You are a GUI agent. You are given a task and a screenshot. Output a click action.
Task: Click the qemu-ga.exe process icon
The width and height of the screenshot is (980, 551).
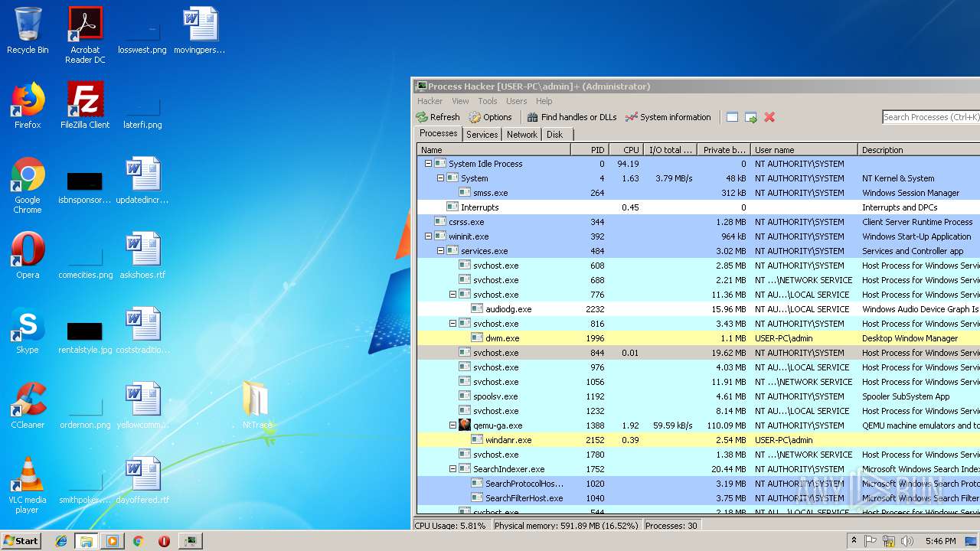[x=465, y=425]
